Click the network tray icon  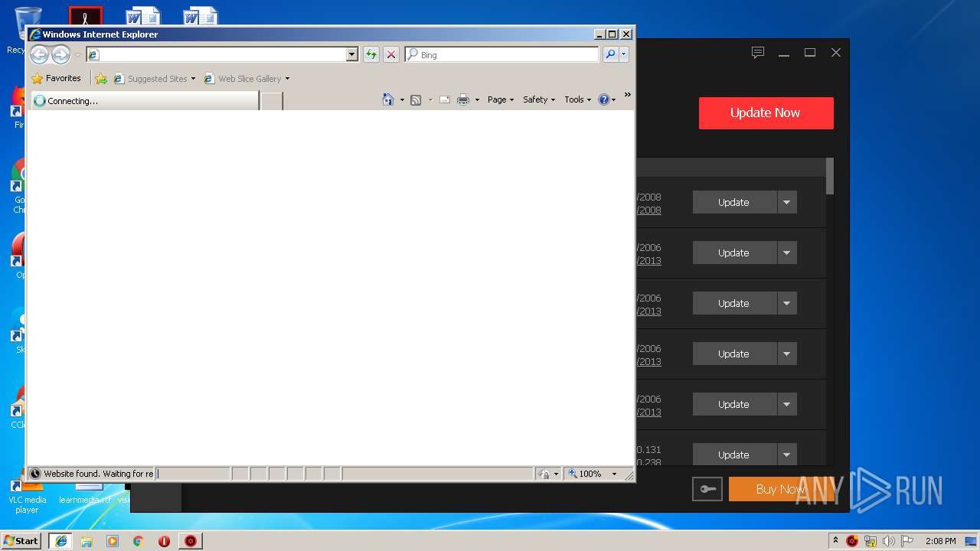(871, 541)
